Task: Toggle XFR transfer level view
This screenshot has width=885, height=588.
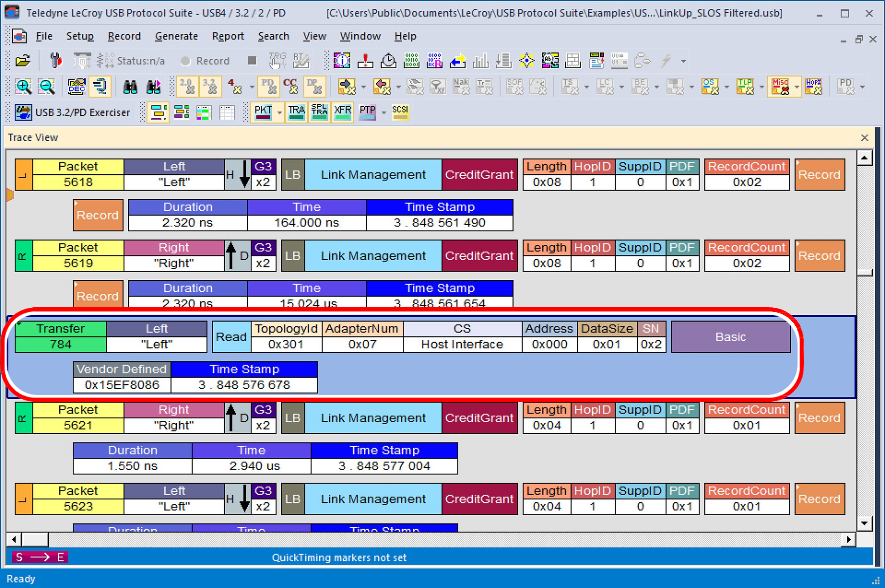Action: point(342,112)
